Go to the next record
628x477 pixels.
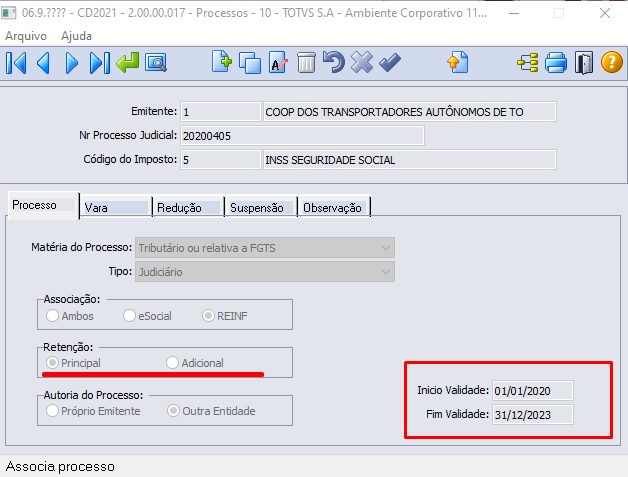pos(71,63)
